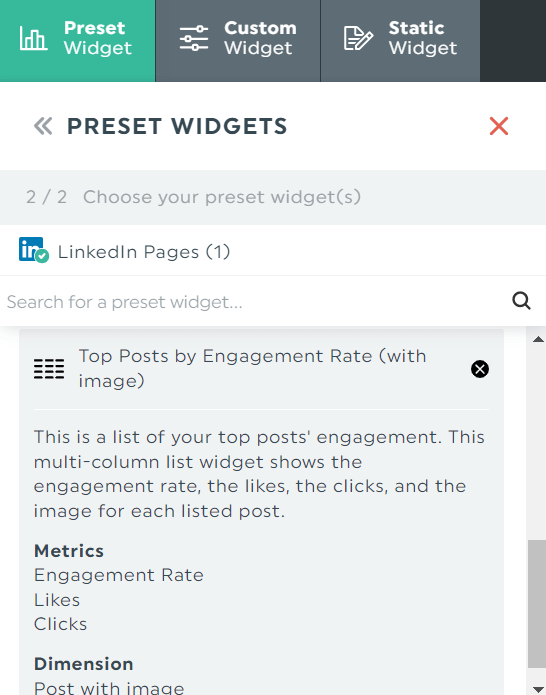Go back using the double chevron arrow
Viewport: 546px width, 695px height.
tap(43, 126)
